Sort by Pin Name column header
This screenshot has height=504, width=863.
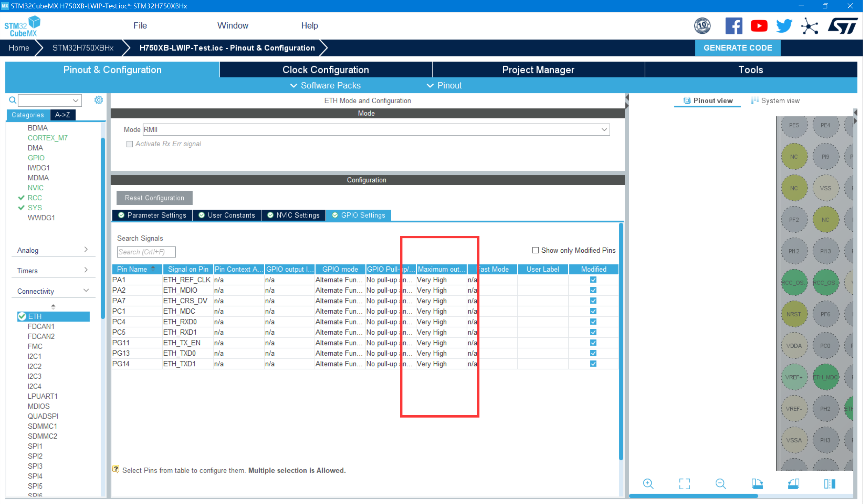point(137,269)
